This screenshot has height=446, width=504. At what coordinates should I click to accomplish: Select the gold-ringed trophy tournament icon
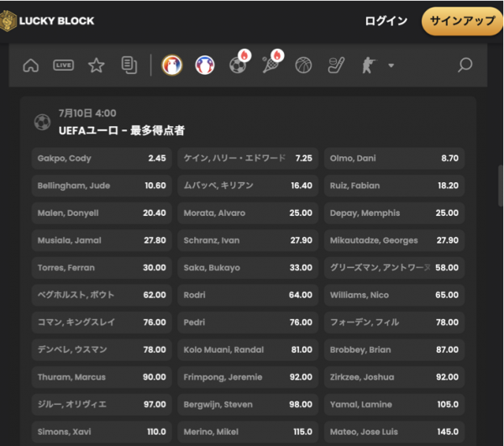[x=172, y=66]
